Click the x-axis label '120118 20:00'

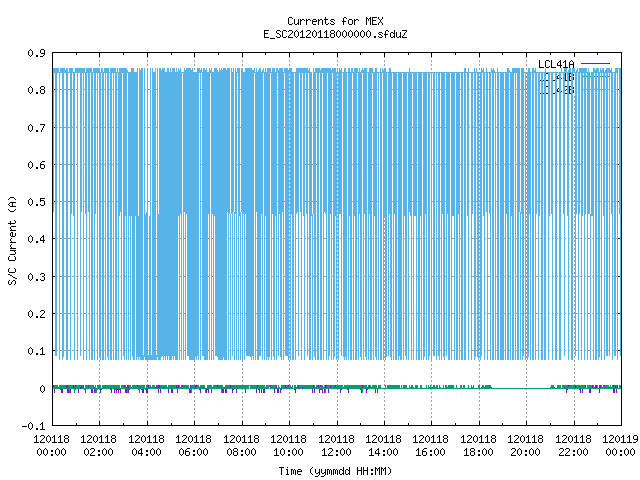coord(525,446)
